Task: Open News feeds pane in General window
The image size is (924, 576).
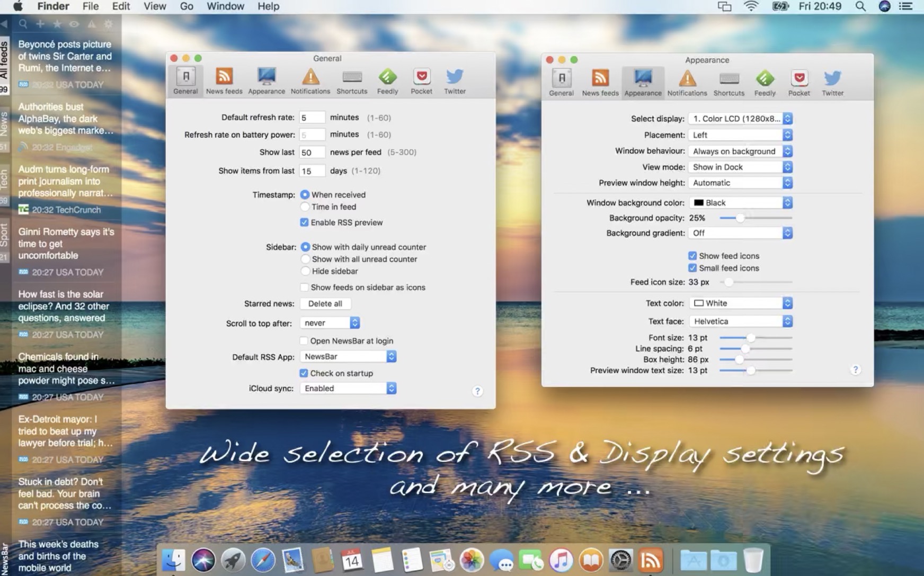Action: click(x=224, y=81)
